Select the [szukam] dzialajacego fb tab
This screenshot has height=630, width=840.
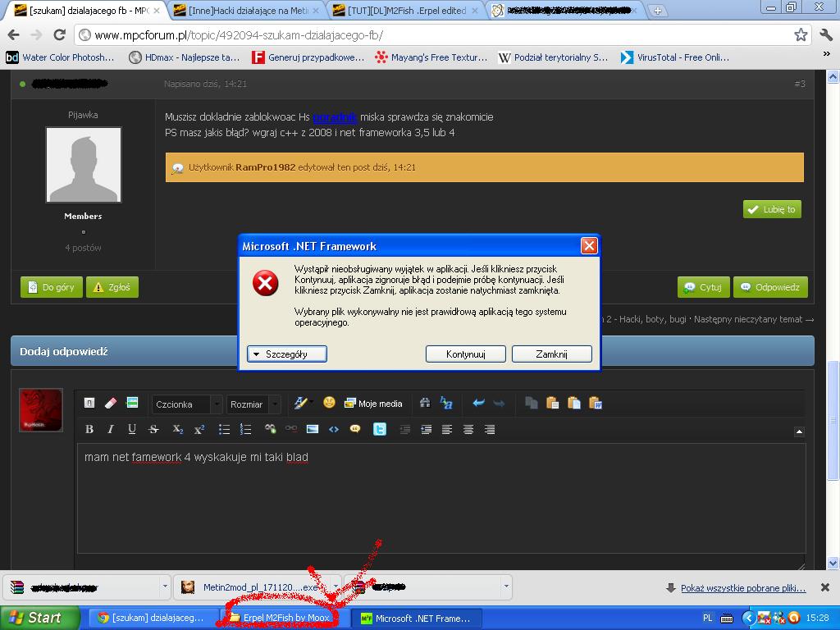coord(87,10)
